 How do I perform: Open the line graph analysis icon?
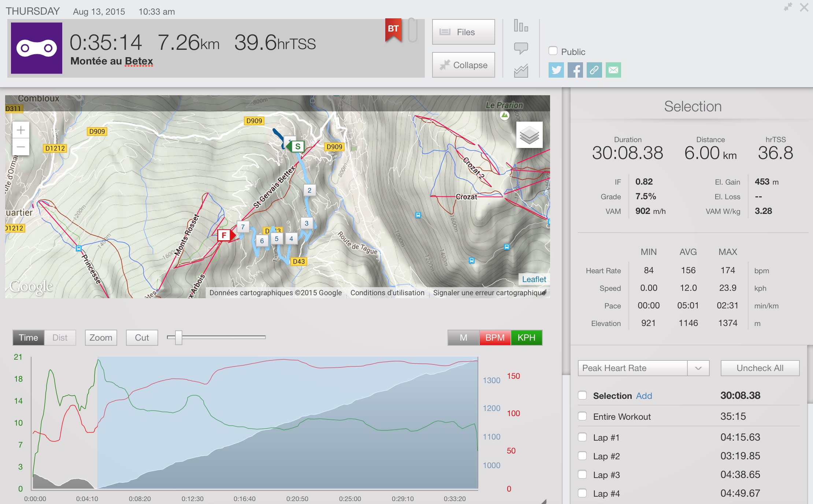pos(521,70)
